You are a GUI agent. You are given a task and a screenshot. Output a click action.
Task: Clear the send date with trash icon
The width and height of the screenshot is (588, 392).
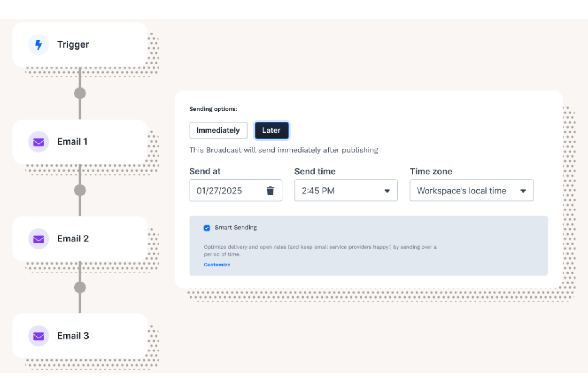point(270,191)
